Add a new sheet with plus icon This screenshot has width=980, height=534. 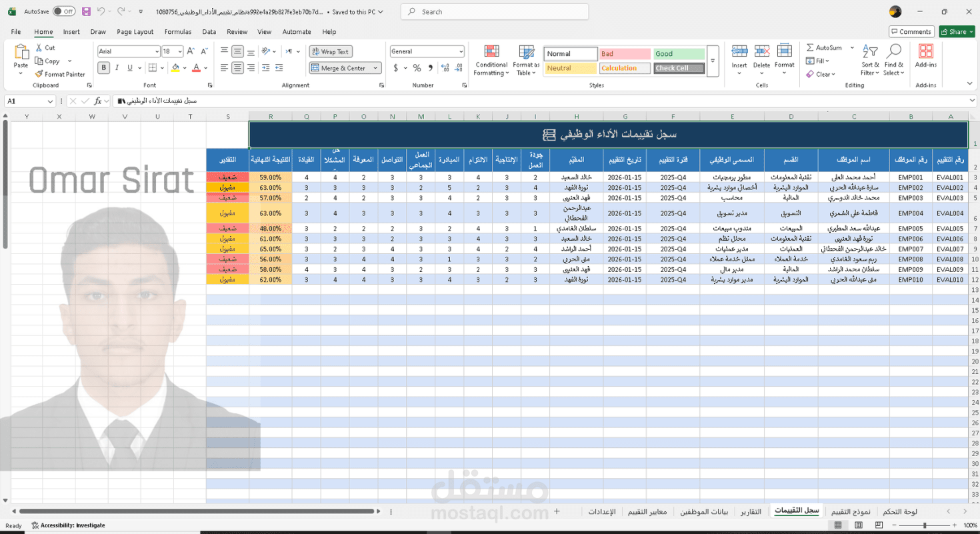click(557, 511)
